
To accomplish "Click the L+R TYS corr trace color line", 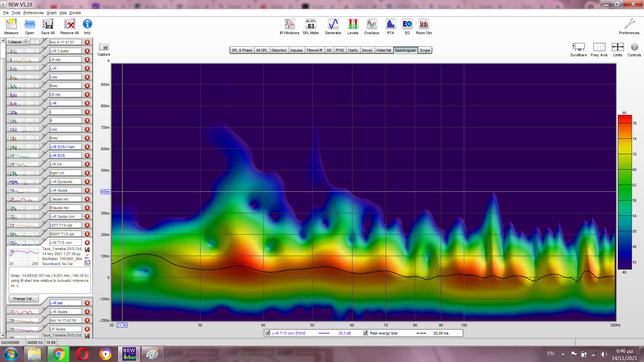I will click(324, 333).
